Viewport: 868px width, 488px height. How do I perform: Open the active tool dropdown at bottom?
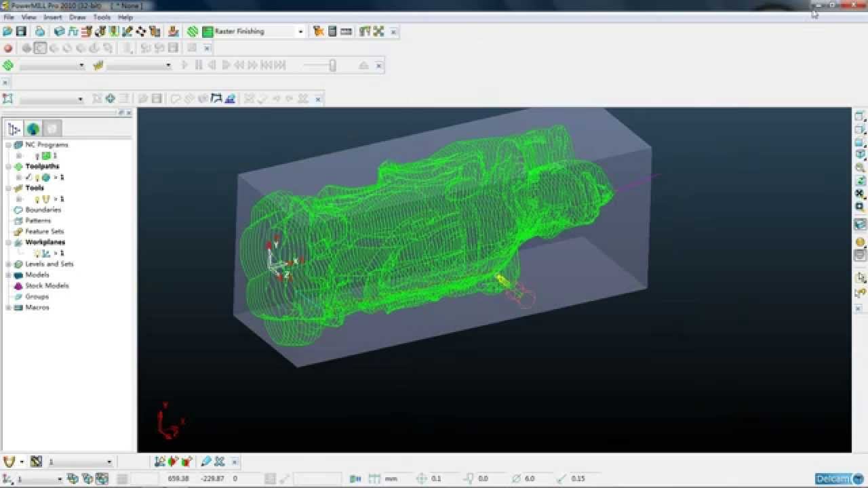click(x=109, y=462)
